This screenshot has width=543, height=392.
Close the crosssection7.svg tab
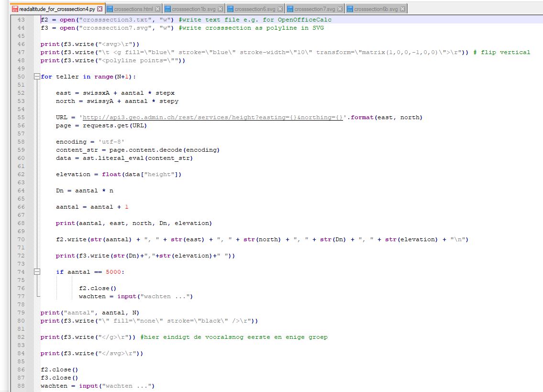coord(340,9)
